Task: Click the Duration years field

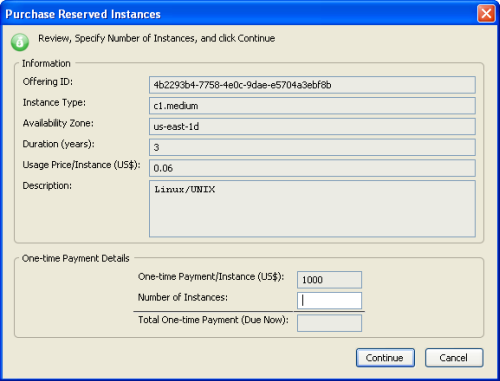Action: tap(312, 147)
